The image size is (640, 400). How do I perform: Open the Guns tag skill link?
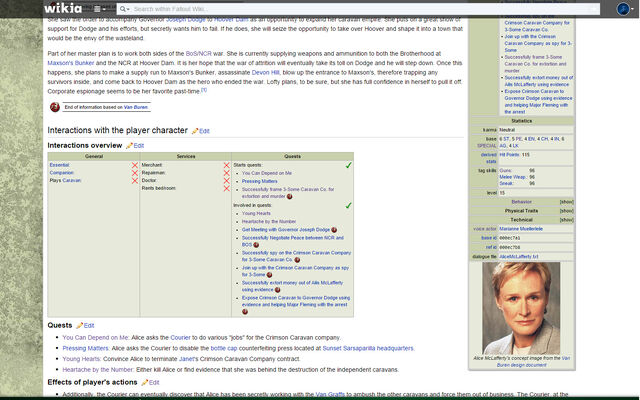pyautogui.click(x=505, y=171)
